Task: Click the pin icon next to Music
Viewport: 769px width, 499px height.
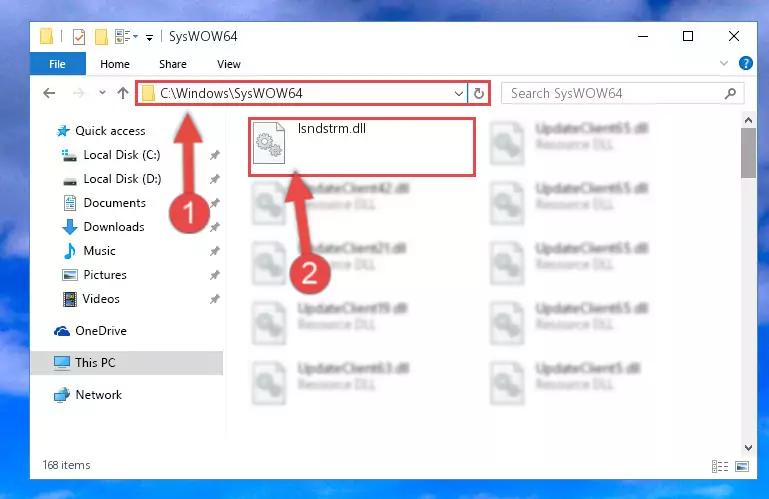Action: coord(214,251)
